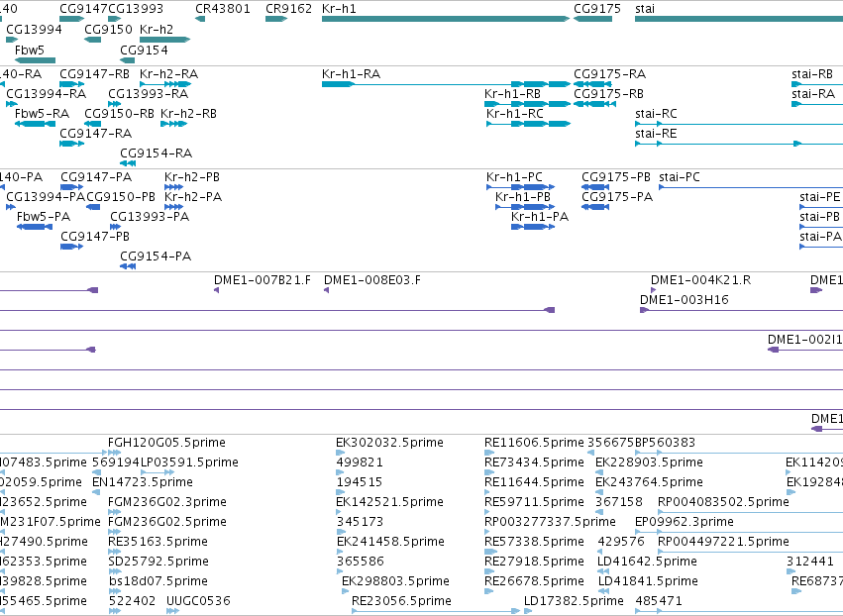Select the stai-RC transcript label

(x=656, y=114)
